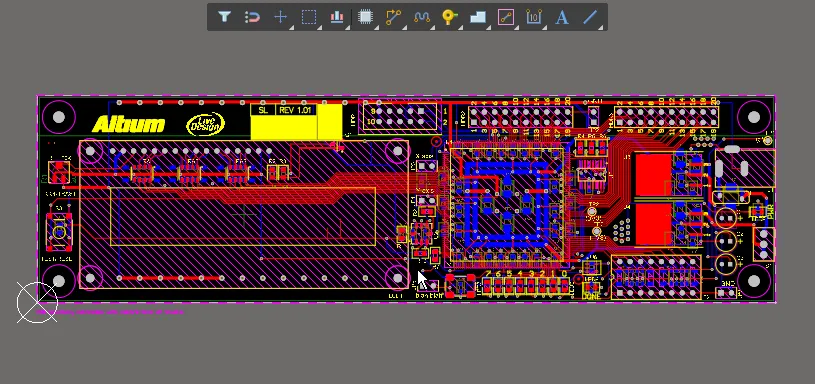Open the Align objects tool
Screen dimensions: 815x384
(337, 17)
